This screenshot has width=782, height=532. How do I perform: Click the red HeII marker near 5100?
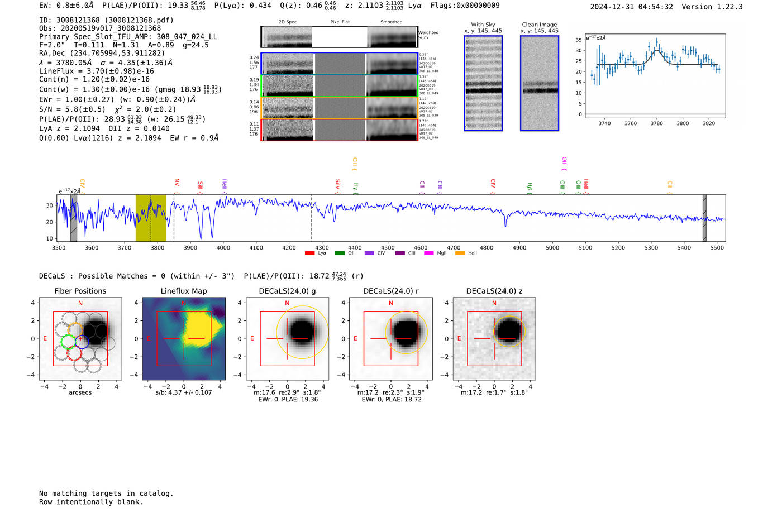[x=586, y=186]
